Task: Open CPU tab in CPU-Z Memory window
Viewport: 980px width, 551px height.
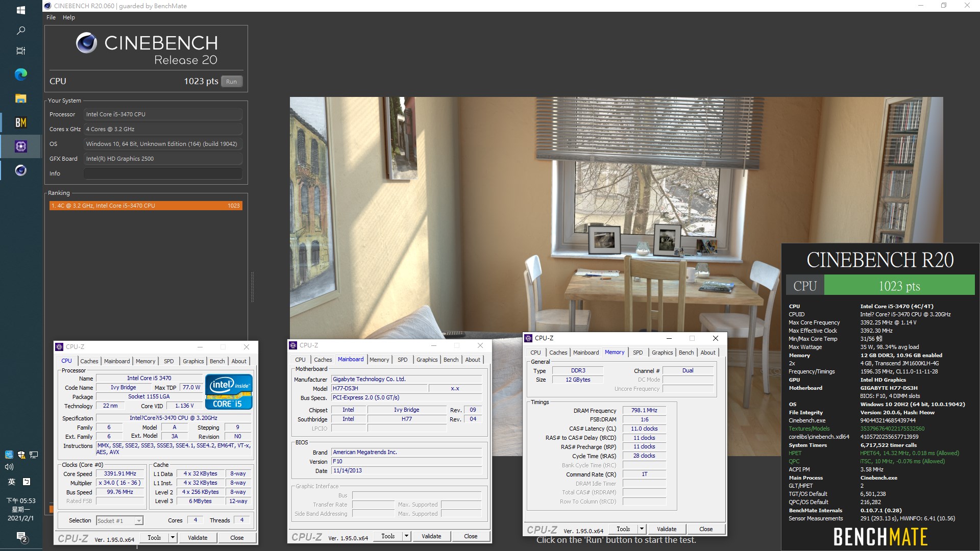Action: tap(535, 353)
